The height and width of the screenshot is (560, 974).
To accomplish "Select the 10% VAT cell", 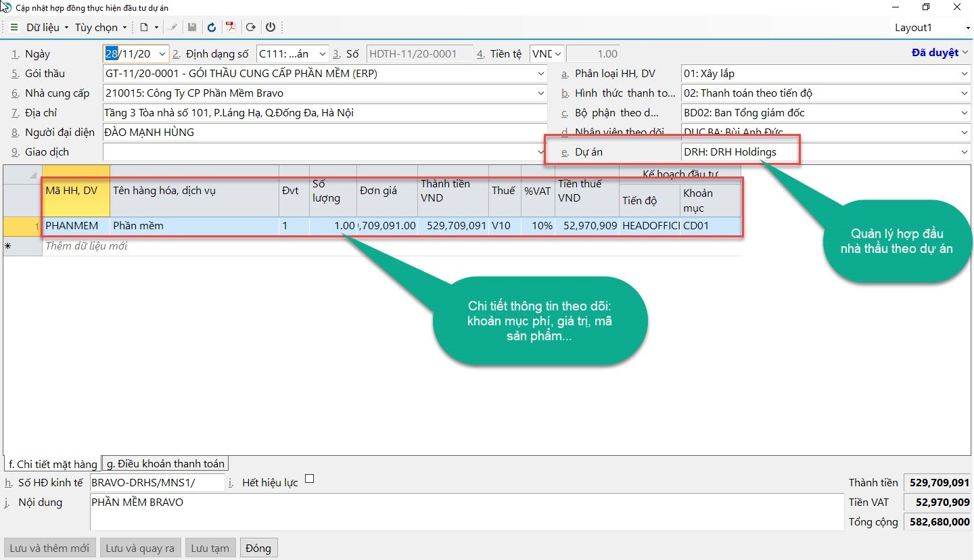I will pos(538,226).
